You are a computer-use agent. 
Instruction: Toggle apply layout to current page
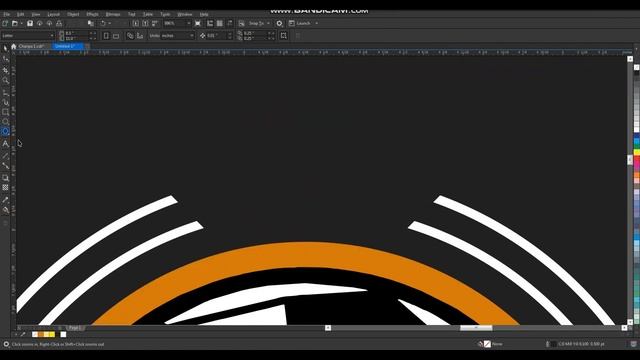click(x=140, y=36)
